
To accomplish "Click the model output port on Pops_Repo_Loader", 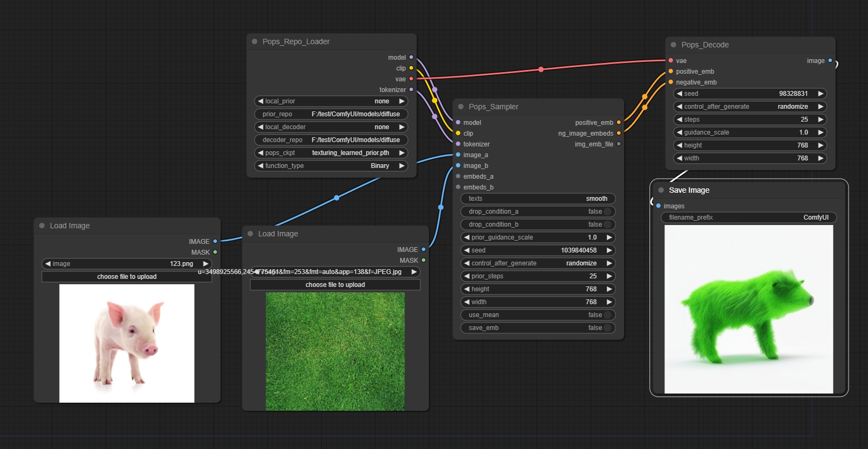I will pyautogui.click(x=411, y=57).
